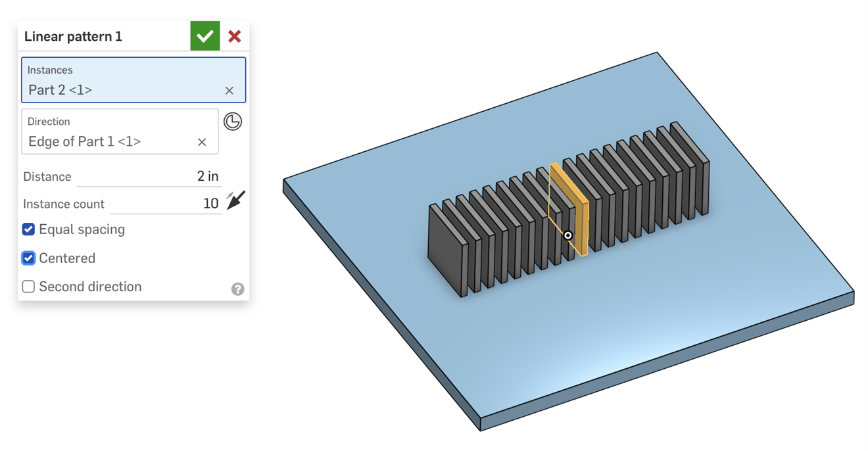868x451 pixels.
Task: Uncheck the Centered option
Action: coord(28,258)
